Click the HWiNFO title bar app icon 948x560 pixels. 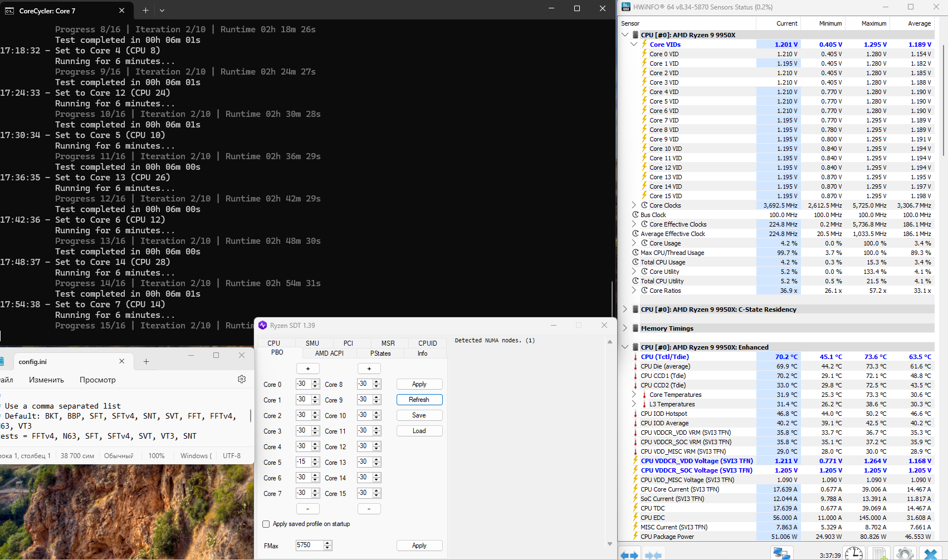click(x=626, y=7)
